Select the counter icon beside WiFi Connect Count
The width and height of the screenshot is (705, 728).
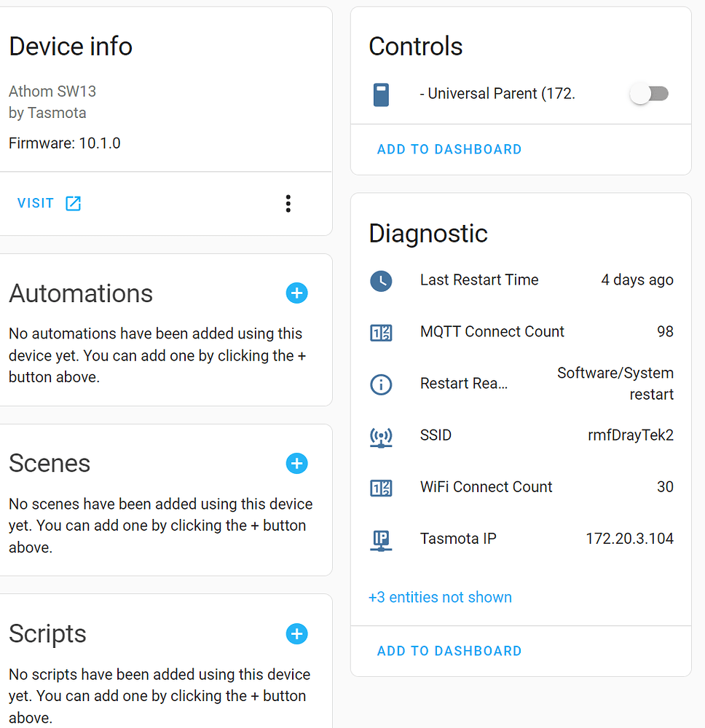click(381, 488)
